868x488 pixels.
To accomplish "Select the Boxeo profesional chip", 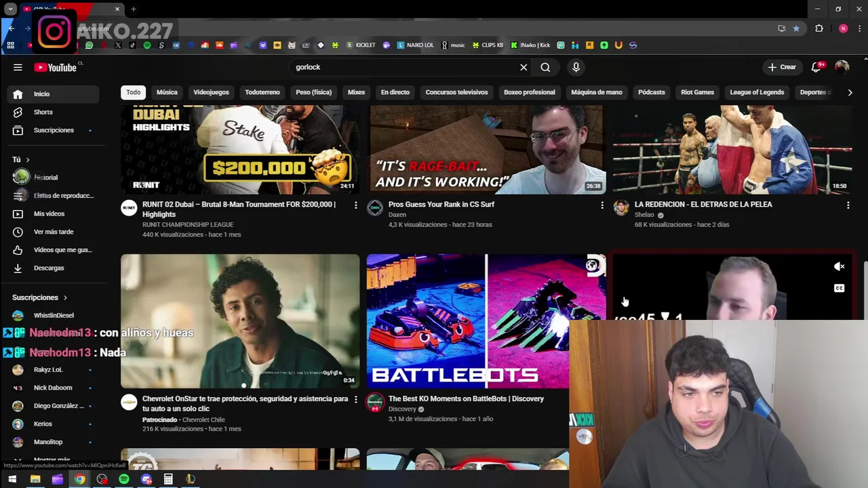I will (x=530, y=92).
